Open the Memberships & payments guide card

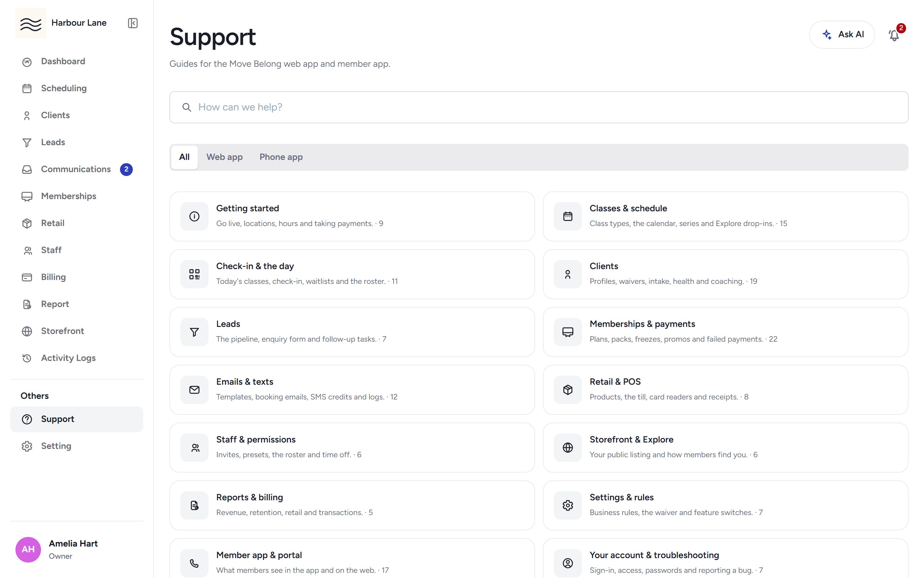pyautogui.click(x=725, y=332)
